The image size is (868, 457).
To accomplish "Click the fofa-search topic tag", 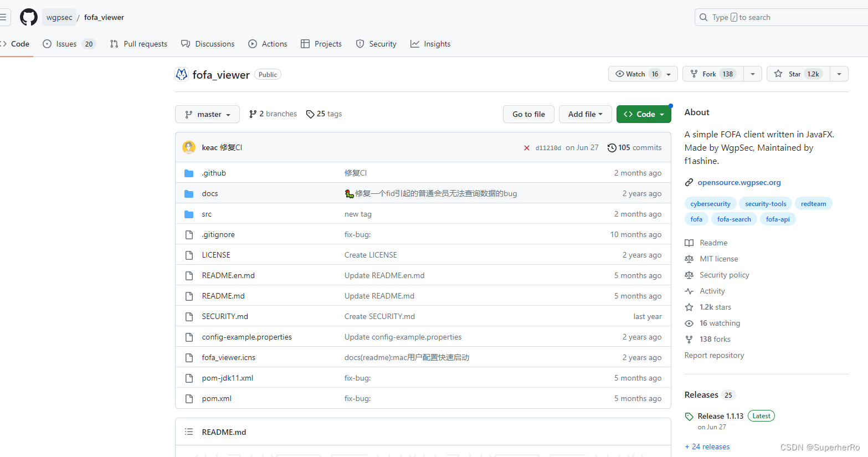I will (x=734, y=219).
